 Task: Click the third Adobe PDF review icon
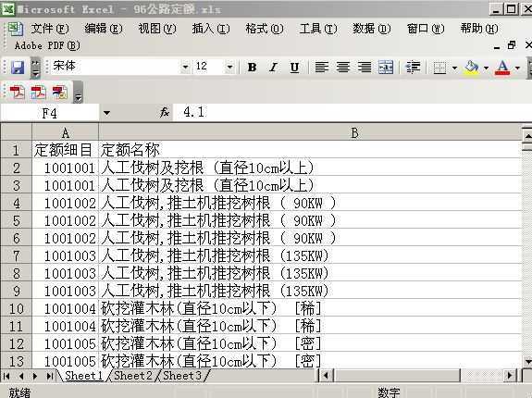click(x=60, y=92)
